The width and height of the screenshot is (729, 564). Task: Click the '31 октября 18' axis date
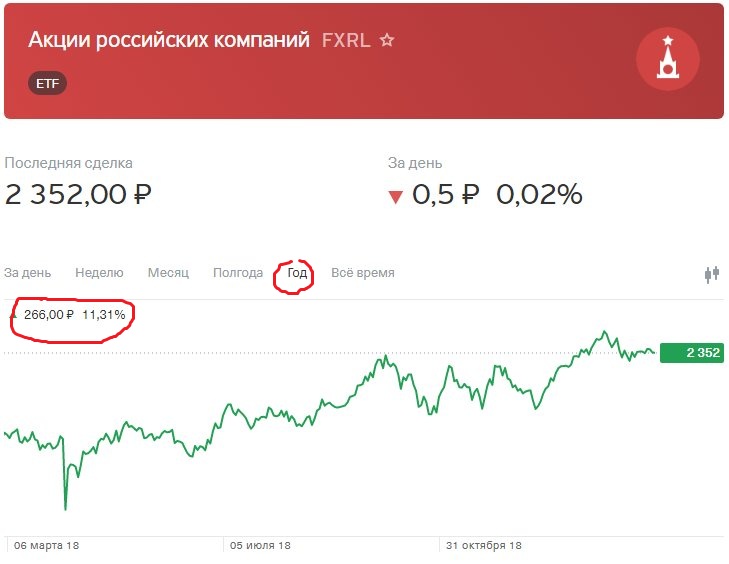484,545
